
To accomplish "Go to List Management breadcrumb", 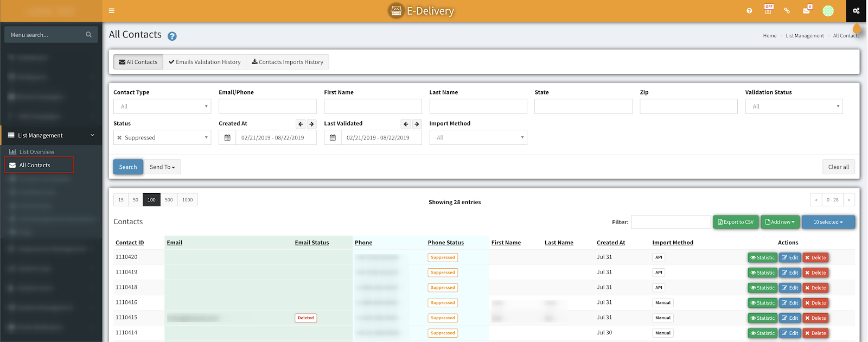I will 805,36.
